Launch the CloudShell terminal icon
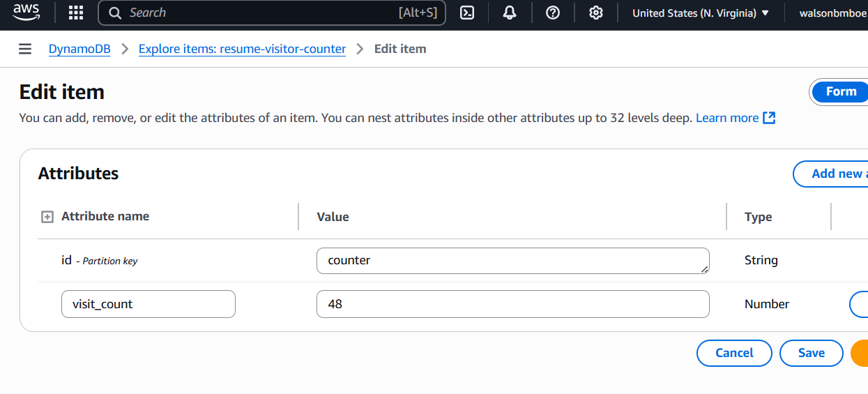Screen dimensions: 868x394 (x=467, y=13)
